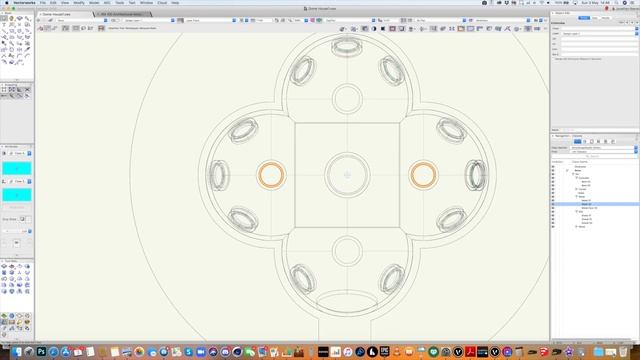640x360 pixels.
Task: Open Finder from the Dock
Action: pos(17,351)
